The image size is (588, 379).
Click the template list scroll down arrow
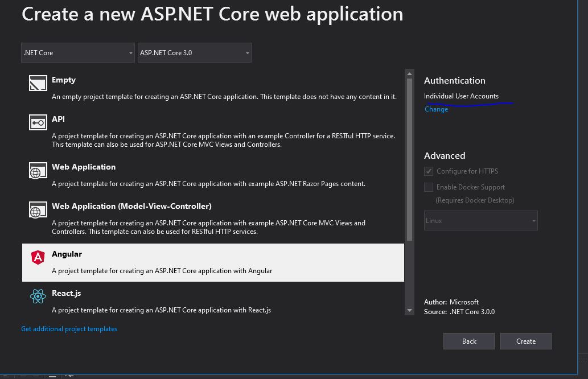409,310
